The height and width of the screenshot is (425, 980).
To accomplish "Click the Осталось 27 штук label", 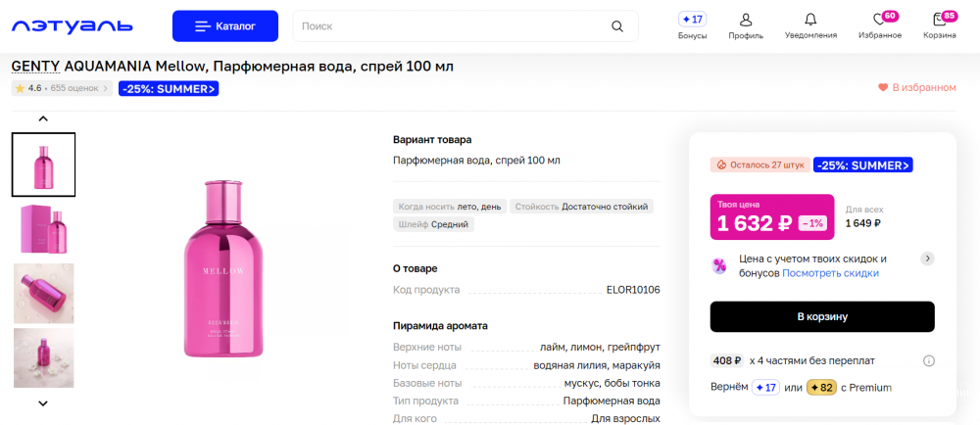I will click(x=760, y=165).
